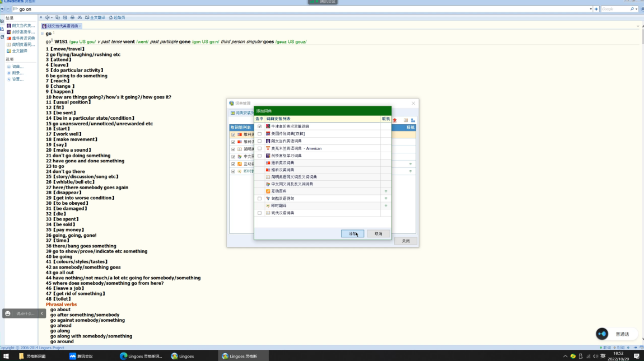This screenshot has width=644, height=361.
Task: Click the blue go arrow beside search box
Action: [x=596, y=9]
